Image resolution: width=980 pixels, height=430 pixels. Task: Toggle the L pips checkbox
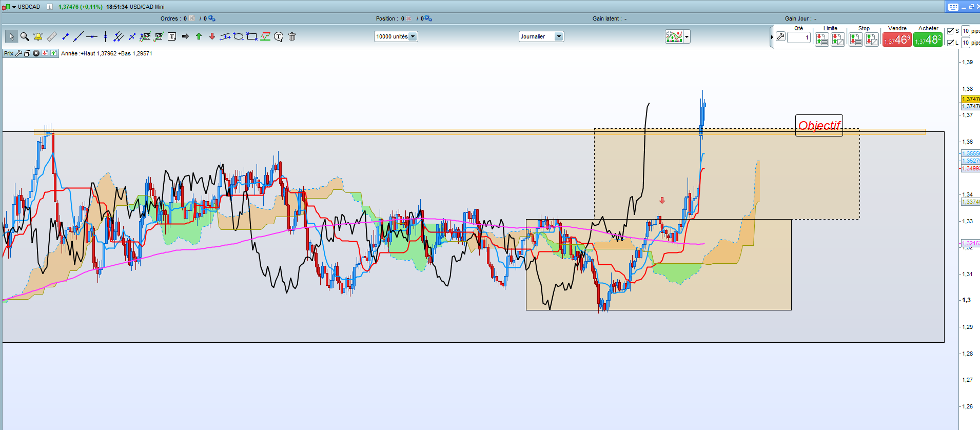tap(950, 43)
